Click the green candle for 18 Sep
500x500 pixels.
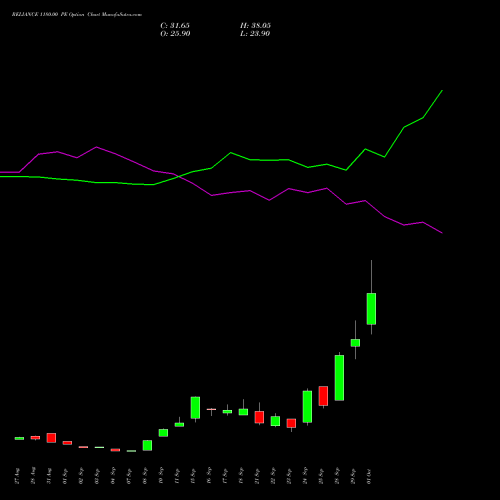click(243, 412)
